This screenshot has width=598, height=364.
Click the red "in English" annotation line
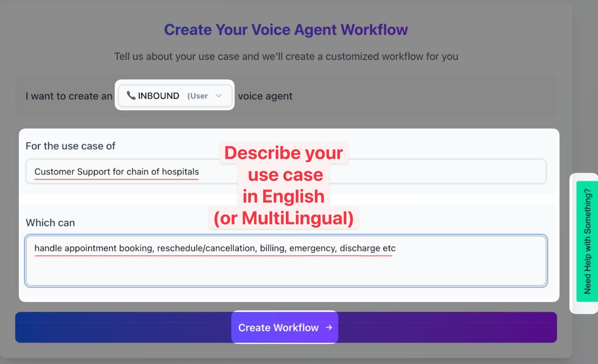tap(283, 197)
